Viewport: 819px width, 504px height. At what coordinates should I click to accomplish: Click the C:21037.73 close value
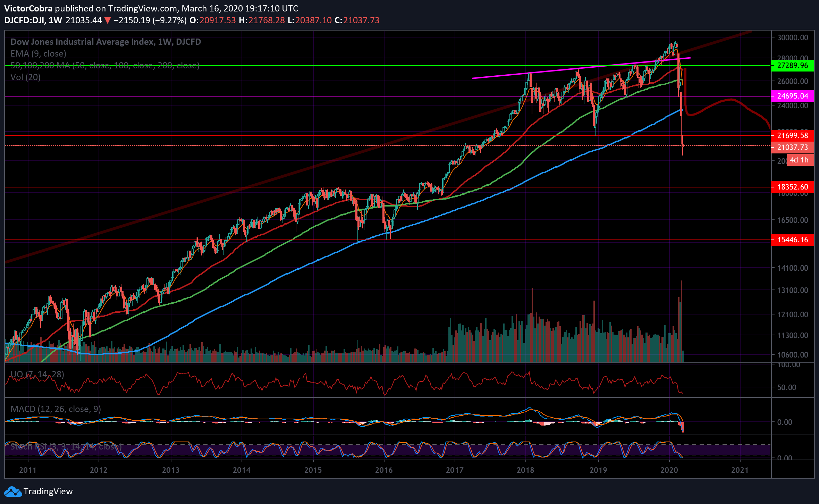357,20
